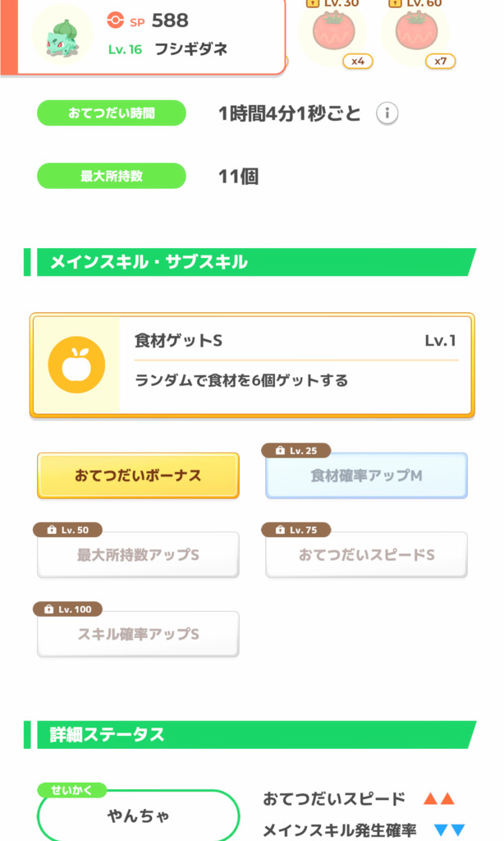Tap the blue down arrows for メインスキル発生確率

(x=448, y=830)
